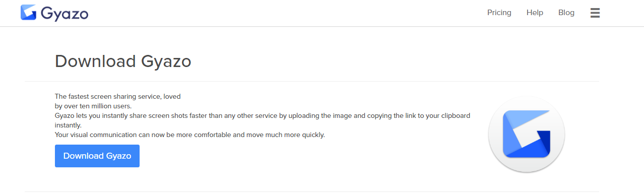Click the blue Download Gyazo button
The width and height of the screenshot is (644, 195).
pos(97,156)
